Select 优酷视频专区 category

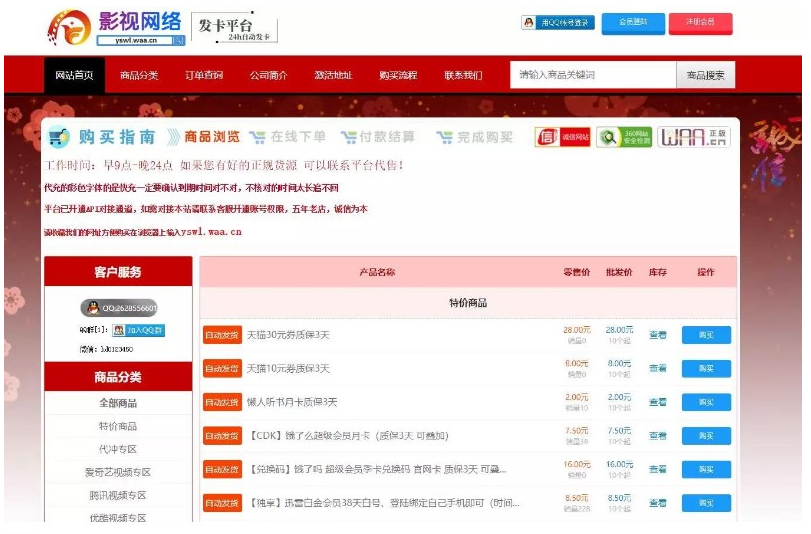click(x=118, y=518)
